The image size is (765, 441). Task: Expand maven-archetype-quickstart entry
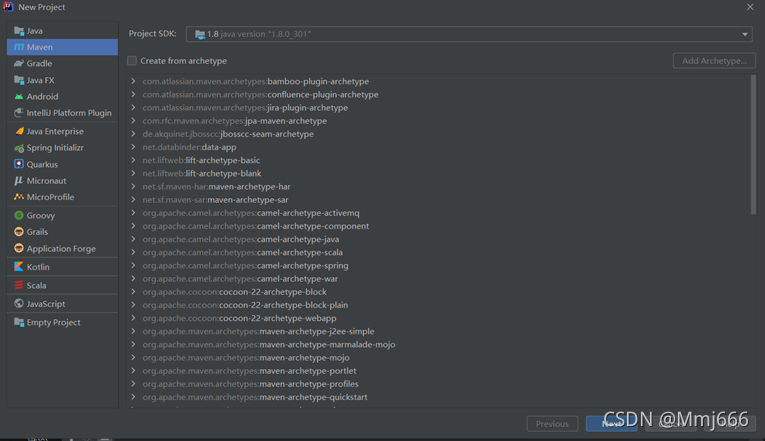[x=133, y=397]
